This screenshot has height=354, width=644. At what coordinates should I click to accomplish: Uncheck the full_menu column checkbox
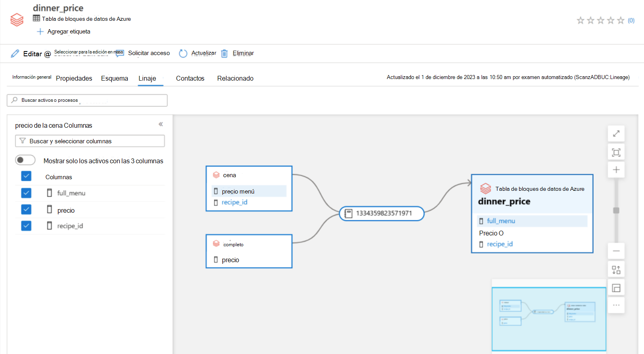click(x=26, y=193)
